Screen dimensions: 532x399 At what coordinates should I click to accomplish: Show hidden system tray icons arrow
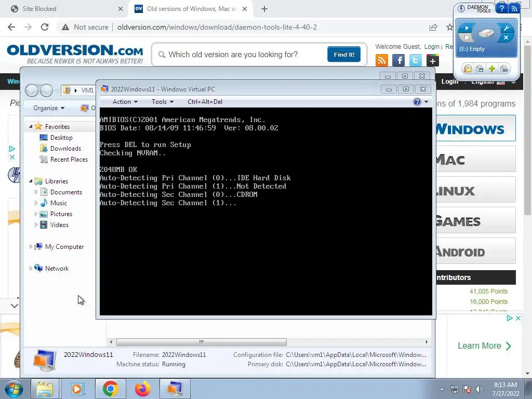coord(442,389)
